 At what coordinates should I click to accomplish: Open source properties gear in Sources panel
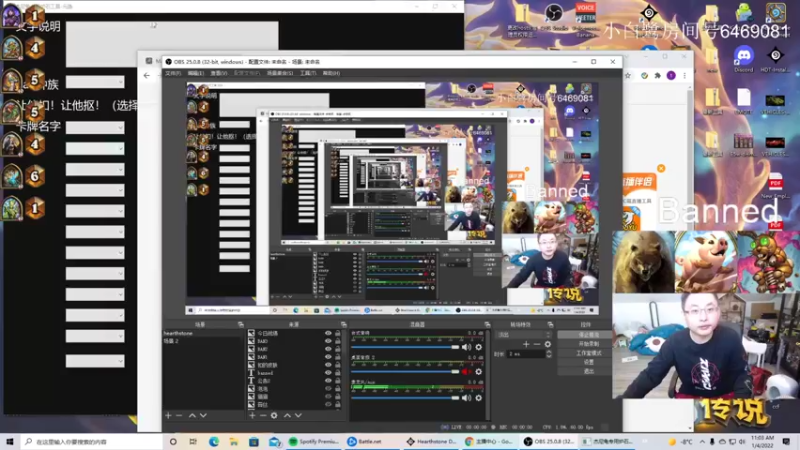274,416
